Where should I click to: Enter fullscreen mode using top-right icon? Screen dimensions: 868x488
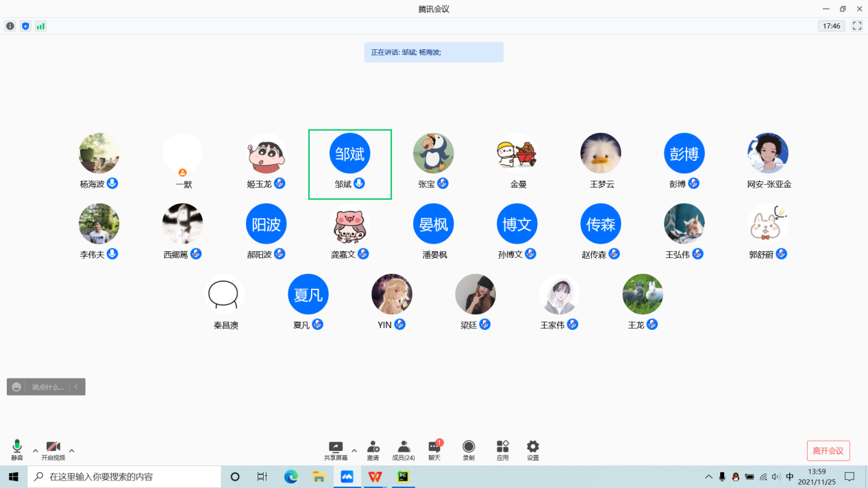(856, 26)
